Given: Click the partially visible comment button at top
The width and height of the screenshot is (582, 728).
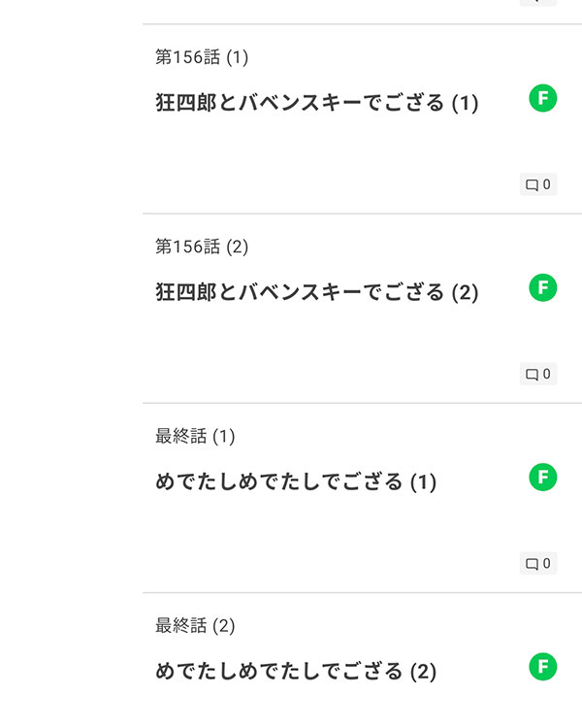Looking at the screenshot, I should [x=538, y=2].
